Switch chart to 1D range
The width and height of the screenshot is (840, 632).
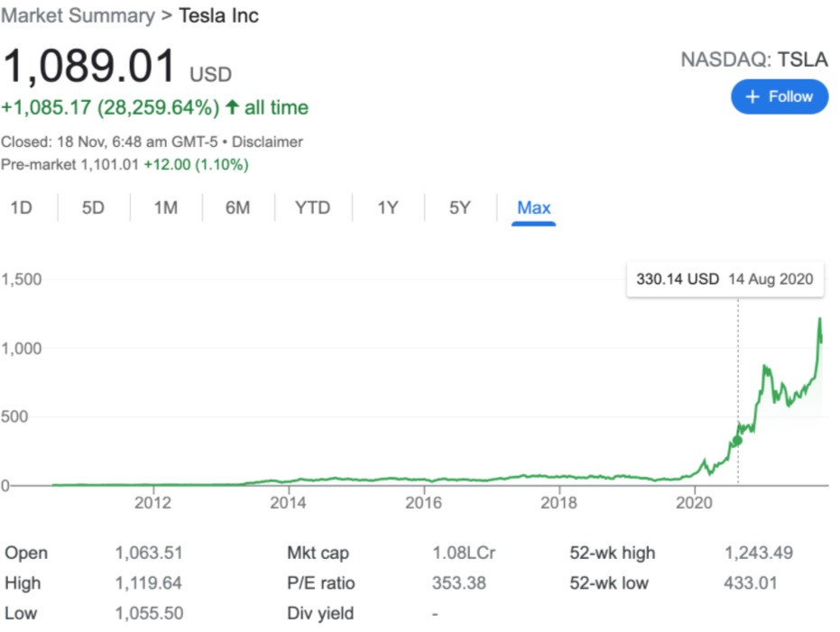tap(22, 207)
